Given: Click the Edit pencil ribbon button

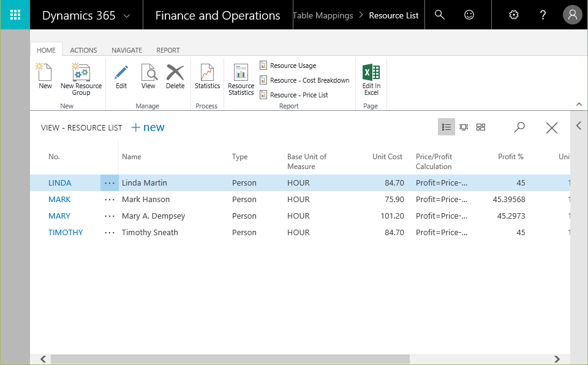Looking at the screenshot, I should pos(121,76).
